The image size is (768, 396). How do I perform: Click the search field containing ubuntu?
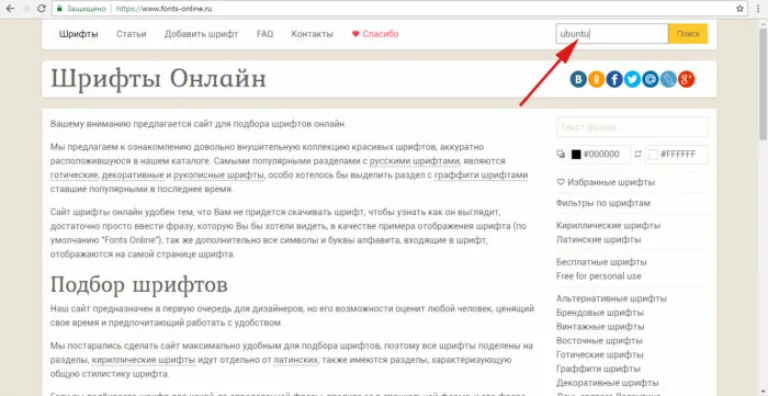(x=612, y=34)
